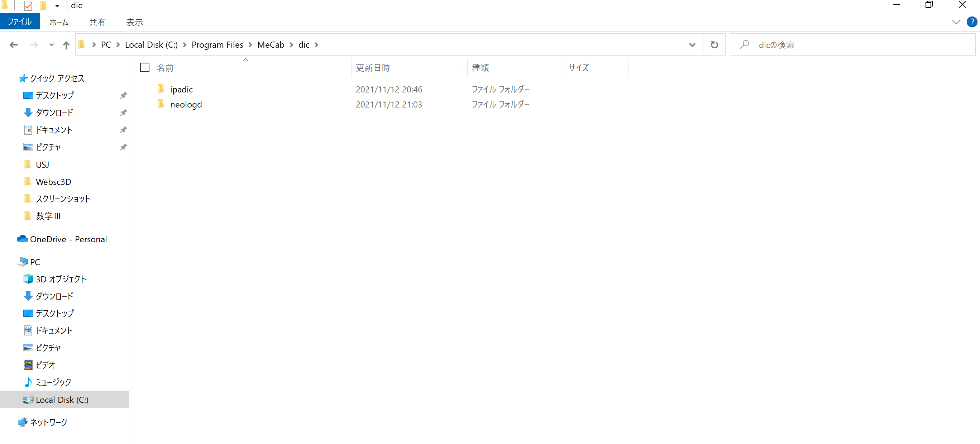Click the Back navigation arrow
This screenshot has height=444, width=980.
[x=14, y=45]
